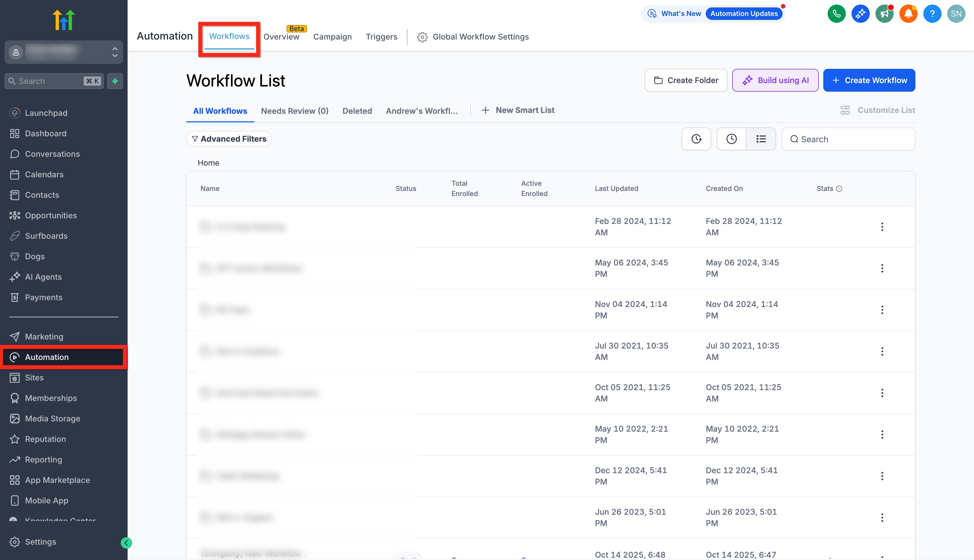Click the green phone dialer icon
The height and width of the screenshot is (560, 974).
(836, 14)
